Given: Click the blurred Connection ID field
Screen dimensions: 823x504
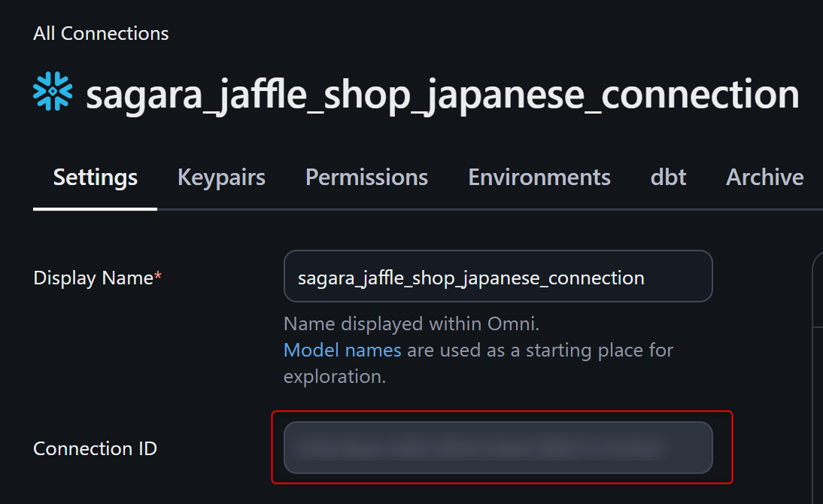Looking at the screenshot, I should coord(497,448).
